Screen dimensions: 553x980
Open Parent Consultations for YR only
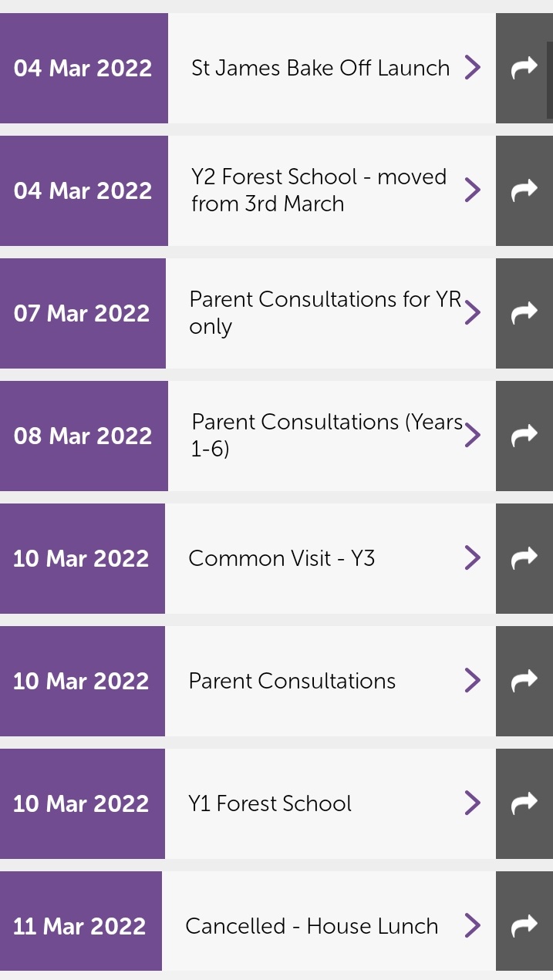pyautogui.click(x=325, y=312)
